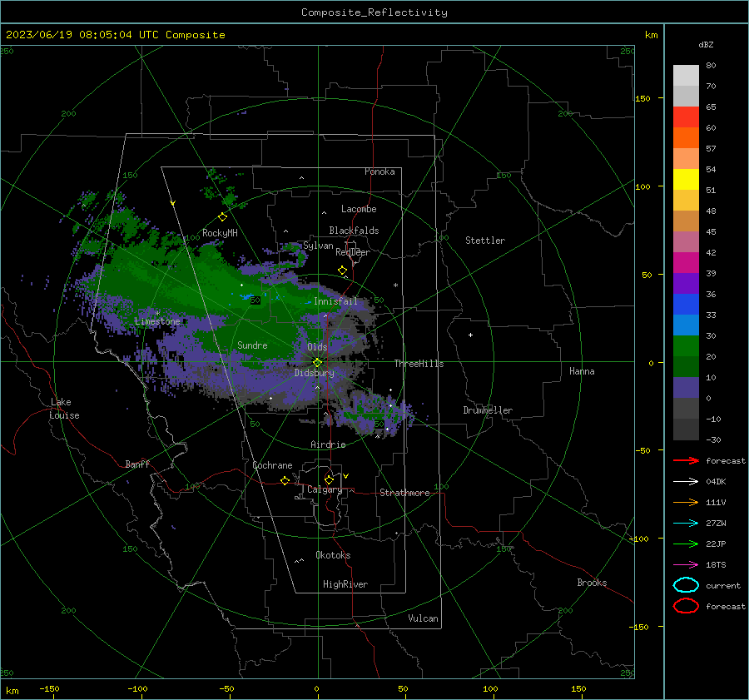This screenshot has width=749, height=700.
Task: Click the asterisk marker above Limestone
Action: point(157,314)
